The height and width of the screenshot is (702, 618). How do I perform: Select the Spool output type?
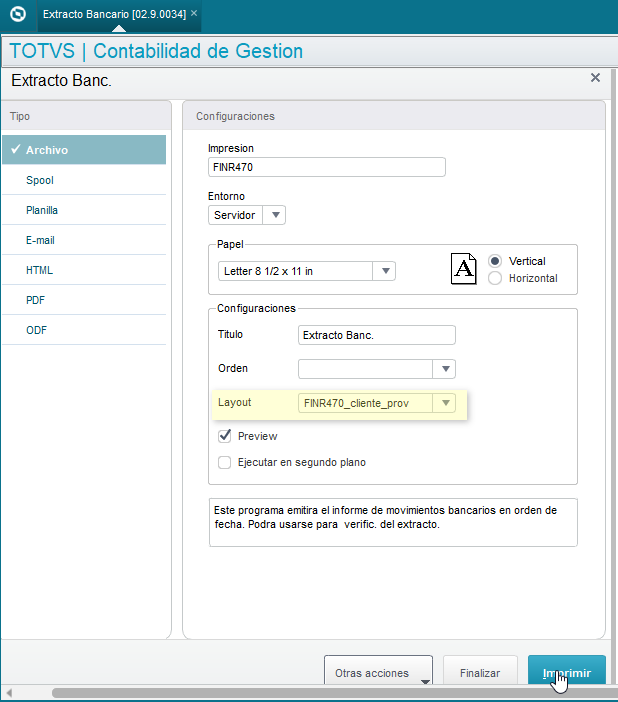point(84,180)
